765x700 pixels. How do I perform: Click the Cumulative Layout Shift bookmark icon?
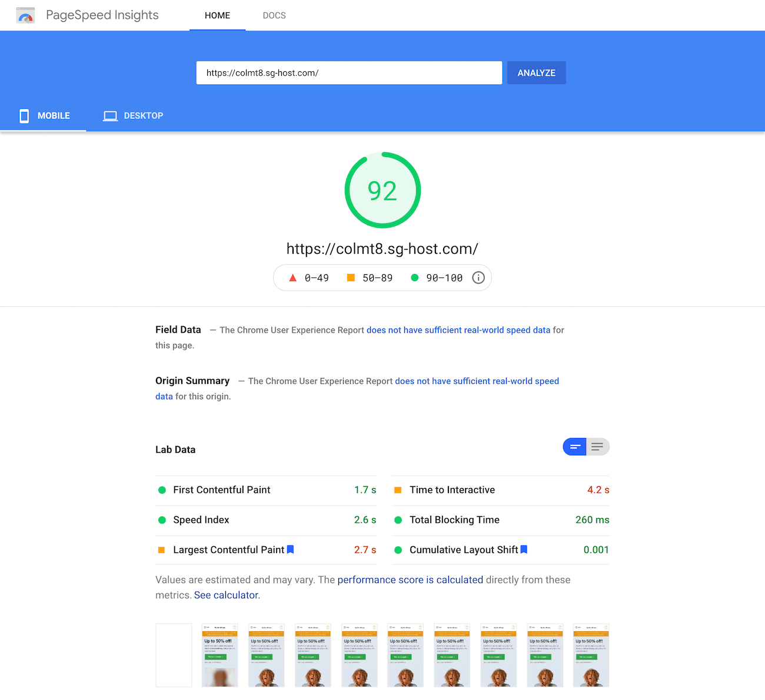(524, 549)
